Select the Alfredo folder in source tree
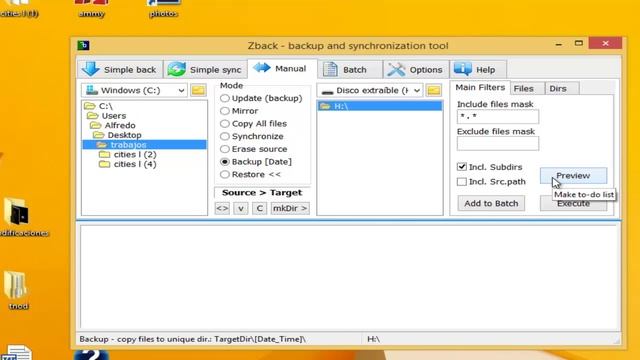This screenshot has width=640, height=360. (x=113, y=125)
